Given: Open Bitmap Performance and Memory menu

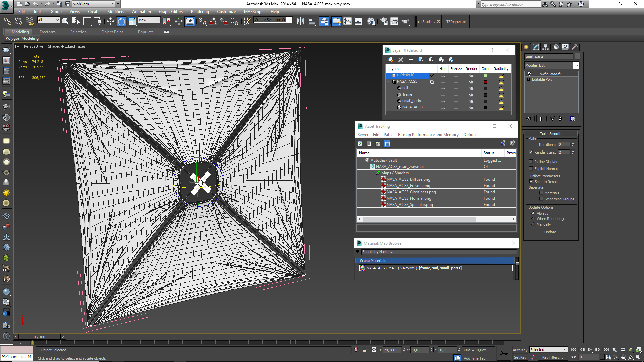Looking at the screenshot, I should tap(428, 135).
